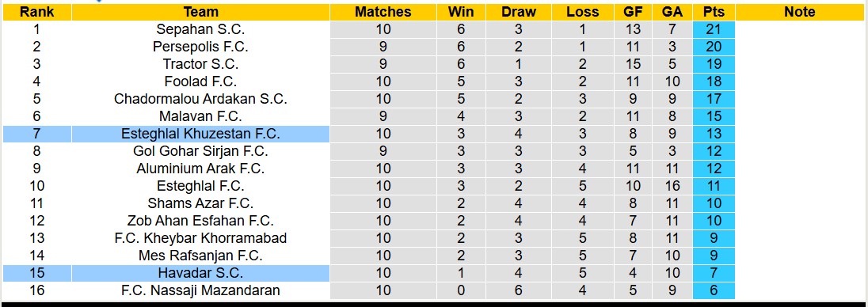Click highlighted Esteghlal Khuzestan F.C. row

point(166,134)
